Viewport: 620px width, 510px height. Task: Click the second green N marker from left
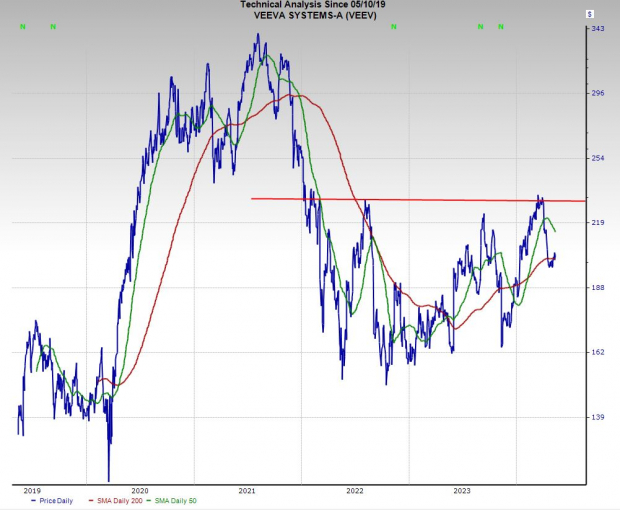coord(53,27)
